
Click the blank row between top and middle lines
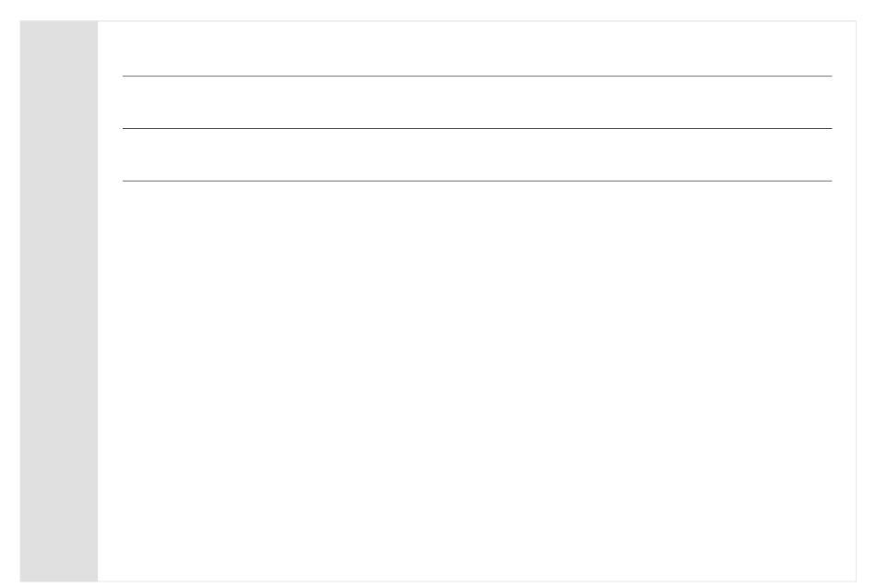[x=477, y=102]
